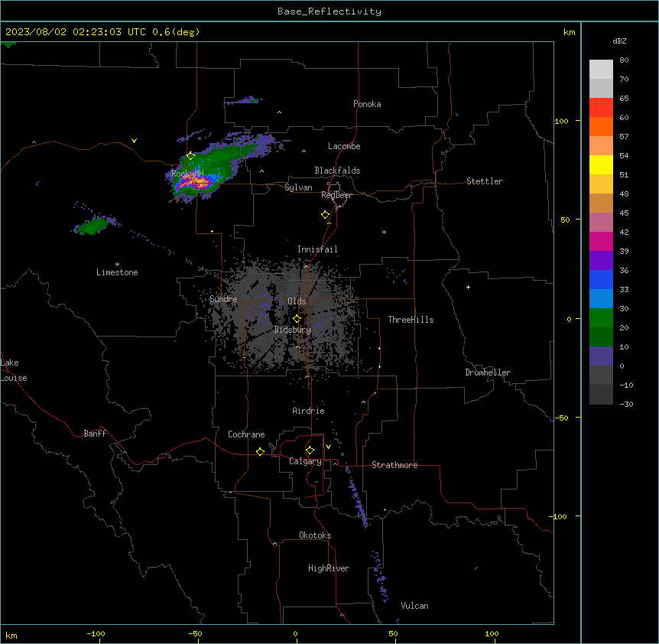This screenshot has height=644, width=659.
Task: Click the Calgary city label
Action: (305, 461)
